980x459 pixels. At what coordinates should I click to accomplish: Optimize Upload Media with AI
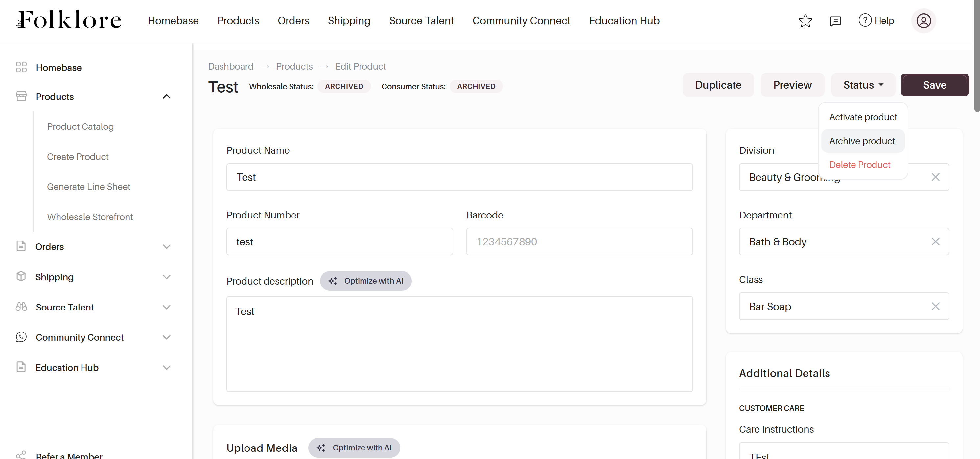click(x=354, y=448)
